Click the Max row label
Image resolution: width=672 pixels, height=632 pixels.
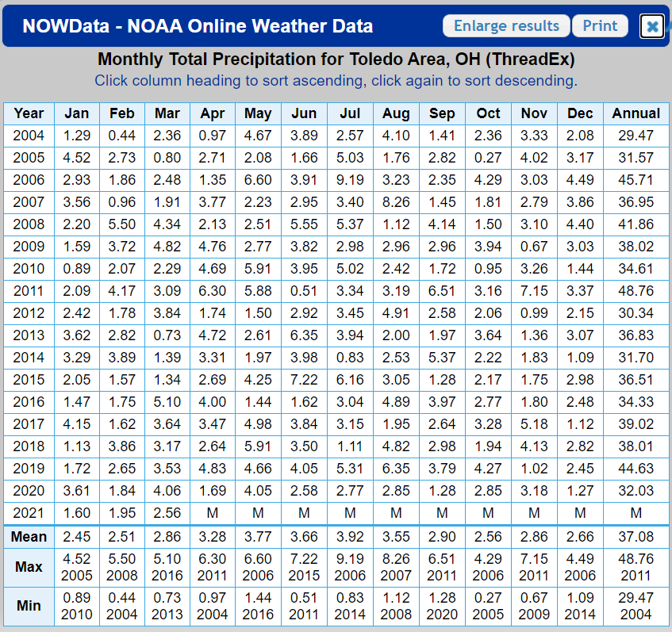pos(29,567)
